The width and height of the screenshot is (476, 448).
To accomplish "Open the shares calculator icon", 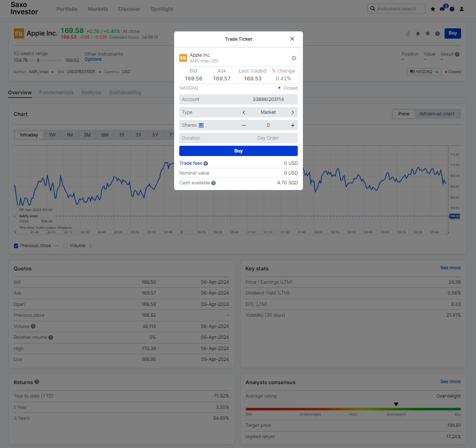I will click(201, 125).
